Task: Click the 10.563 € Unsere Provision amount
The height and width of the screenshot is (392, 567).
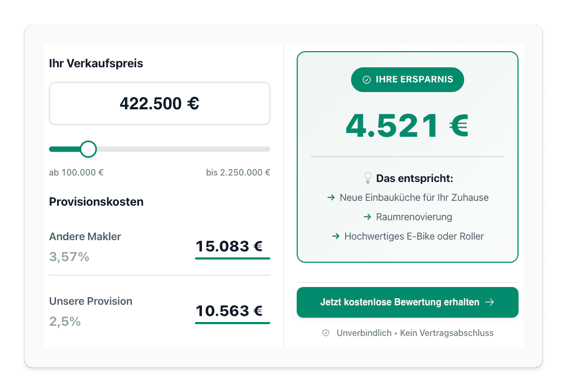Action: click(229, 311)
